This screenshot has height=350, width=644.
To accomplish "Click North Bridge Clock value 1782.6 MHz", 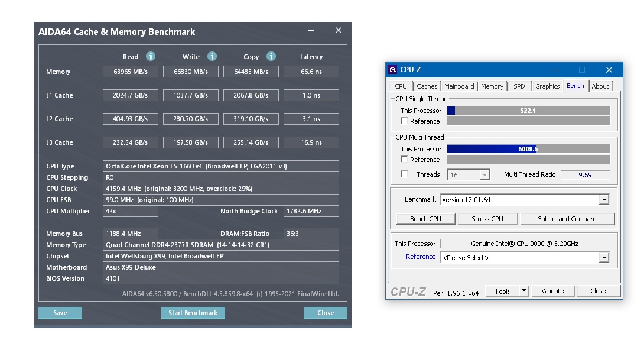I will pos(311,211).
